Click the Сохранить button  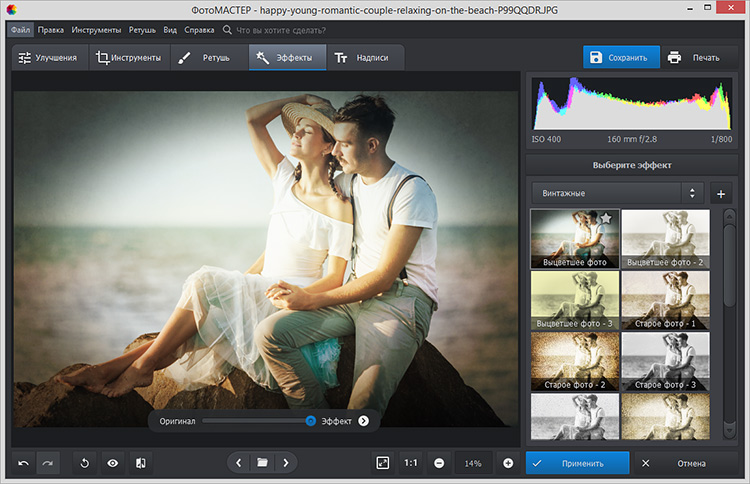tap(621, 57)
